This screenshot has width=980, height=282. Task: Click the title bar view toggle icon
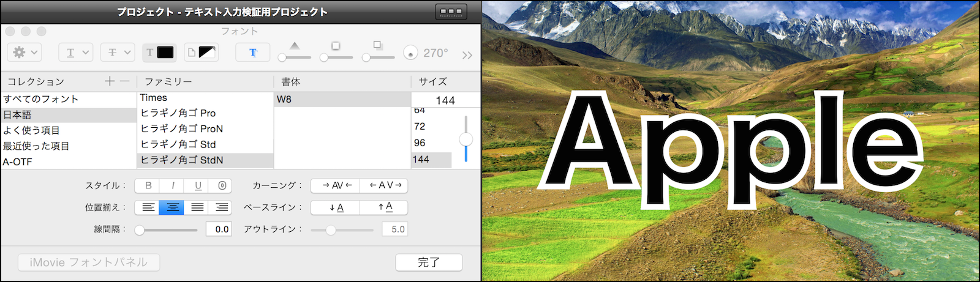[x=451, y=12]
